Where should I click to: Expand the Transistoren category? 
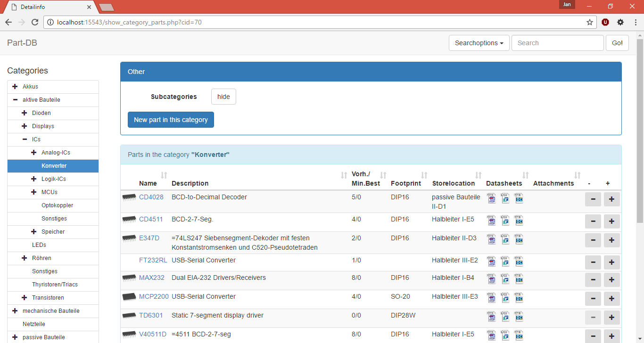click(25, 298)
